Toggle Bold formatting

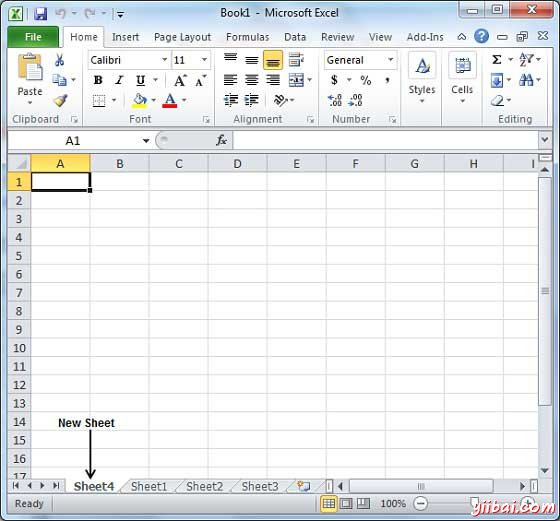[x=98, y=80]
